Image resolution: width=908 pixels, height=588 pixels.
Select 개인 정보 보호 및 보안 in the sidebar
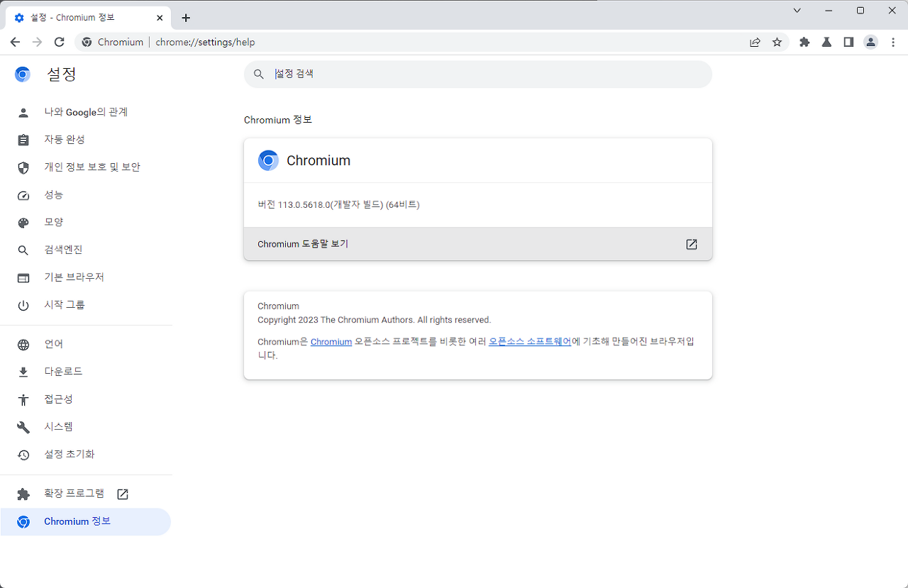tap(86, 167)
